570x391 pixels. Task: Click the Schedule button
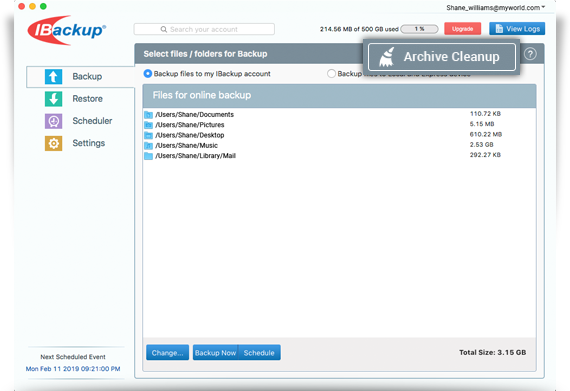coord(259,352)
